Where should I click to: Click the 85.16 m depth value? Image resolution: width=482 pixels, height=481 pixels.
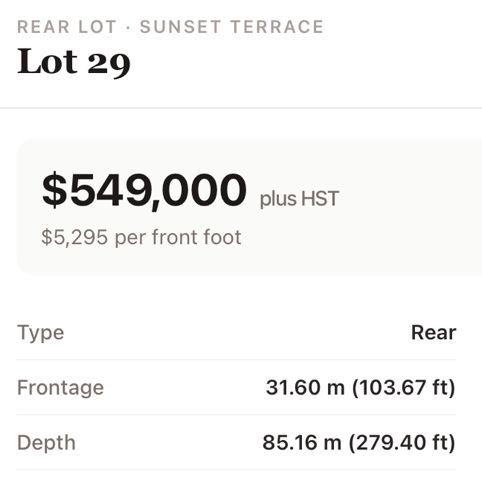click(x=302, y=442)
